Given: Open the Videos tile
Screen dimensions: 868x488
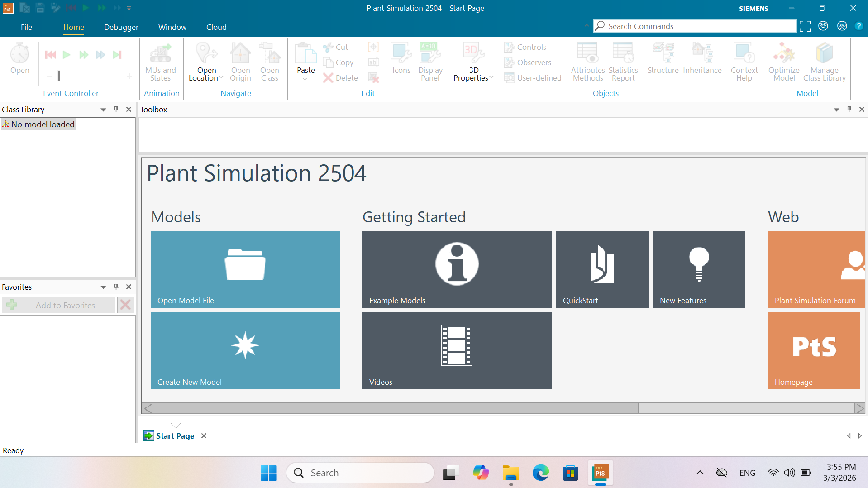Looking at the screenshot, I should pyautogui.click(x=457, y=351).
